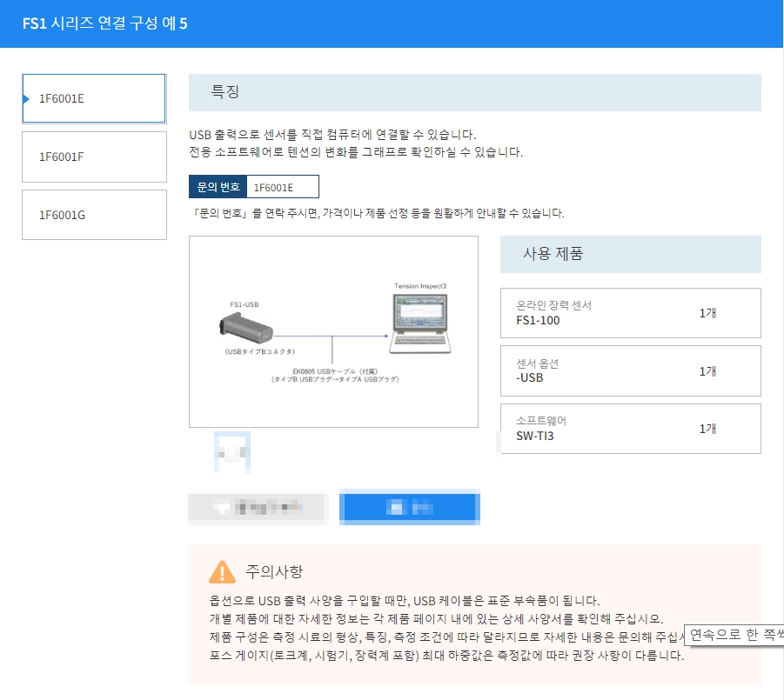Screen dimensions: 784x700
Task: Open the FS1-100 온라인 장력 센서 card
Action: (630, 313)
